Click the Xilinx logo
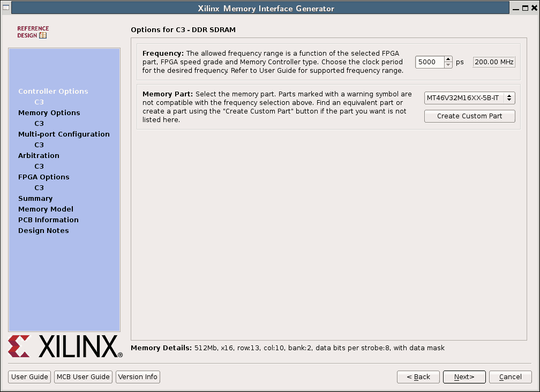Screen dimensions: 540x392 tap(65, 346)
